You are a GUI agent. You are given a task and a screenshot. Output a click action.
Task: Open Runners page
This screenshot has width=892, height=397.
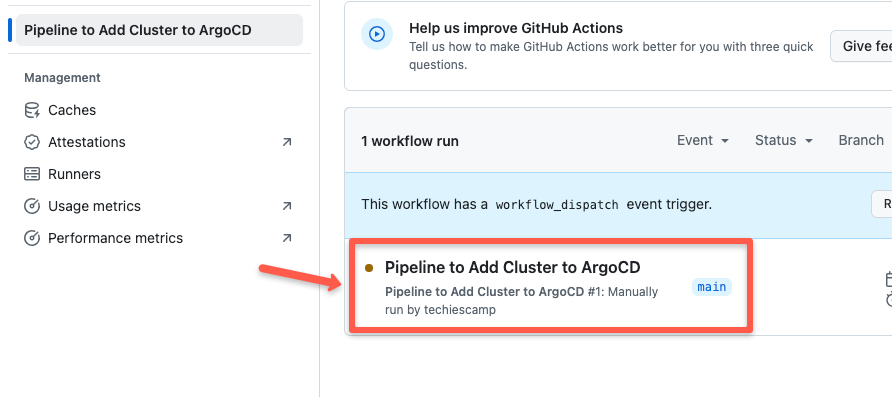click(74, 174)
